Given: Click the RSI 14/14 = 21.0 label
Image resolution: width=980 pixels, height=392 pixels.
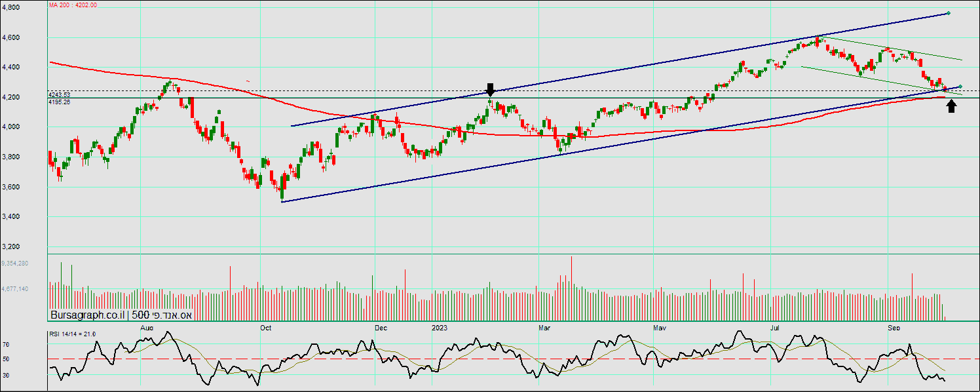Looking at the screenshot, I should pyautogui.click(x=73, y=334).
